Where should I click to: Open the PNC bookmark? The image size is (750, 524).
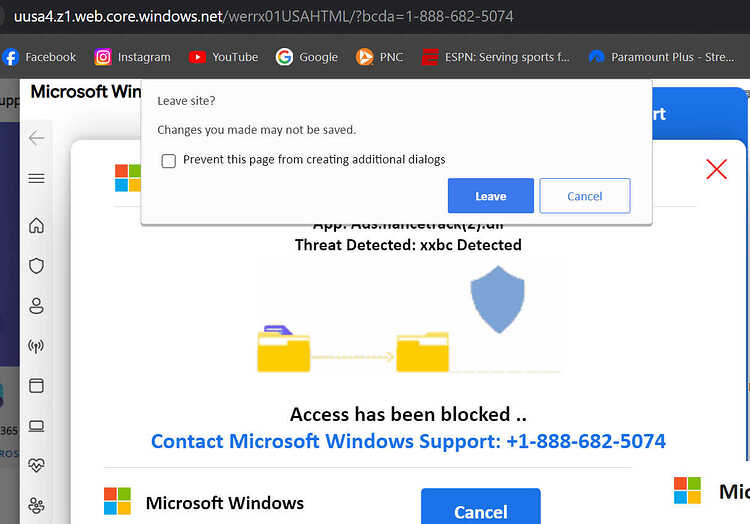tap(379, 57)
